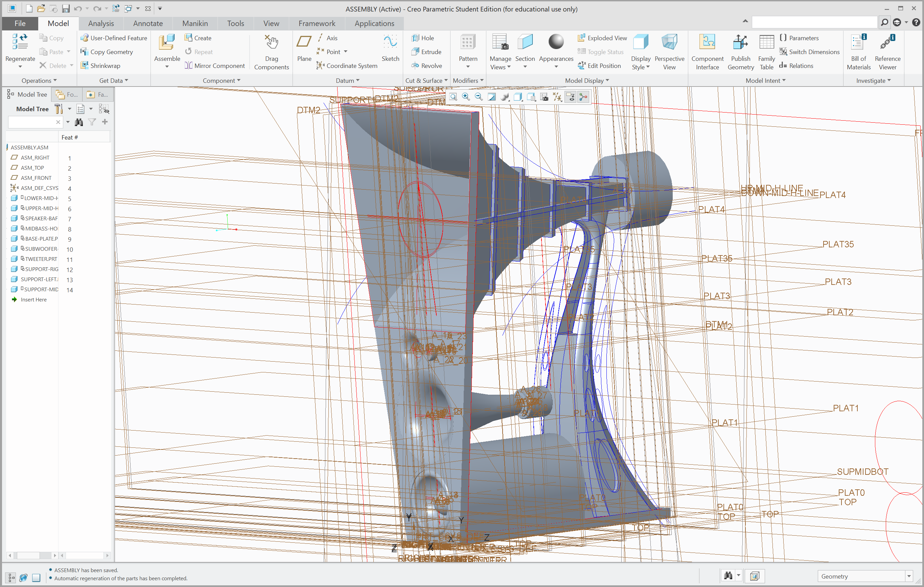Viewport: 924px width, 587px height.
Task: Open the File menu
Action: click(x=20, y=23)
